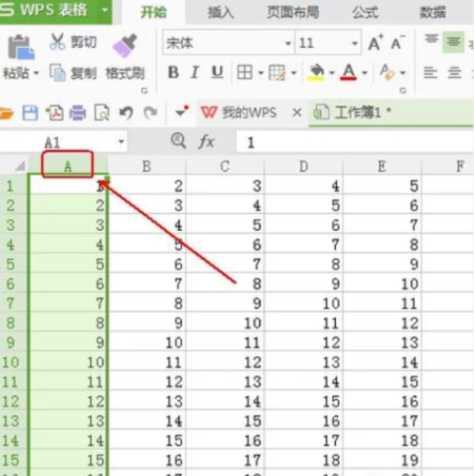Viewport: 474px width, 476px height.
Task: Export to PDF icon
Action: coord(54,113)
